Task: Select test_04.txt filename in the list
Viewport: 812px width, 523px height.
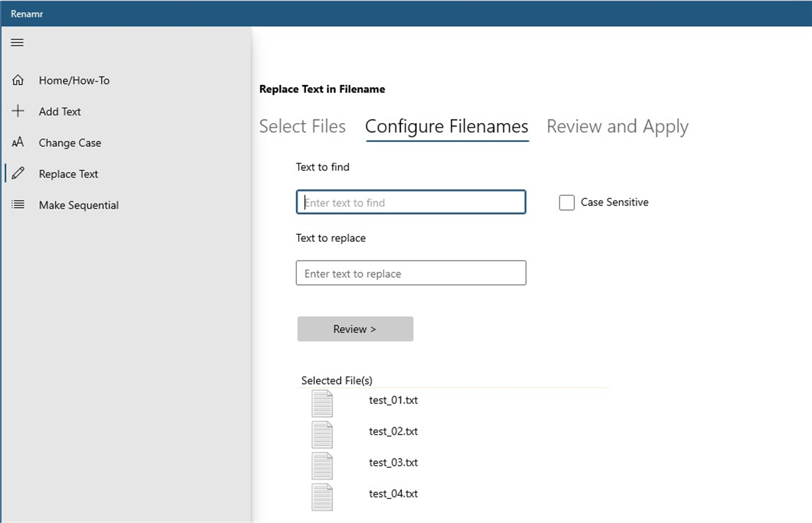Action: [x=393, y=494]
